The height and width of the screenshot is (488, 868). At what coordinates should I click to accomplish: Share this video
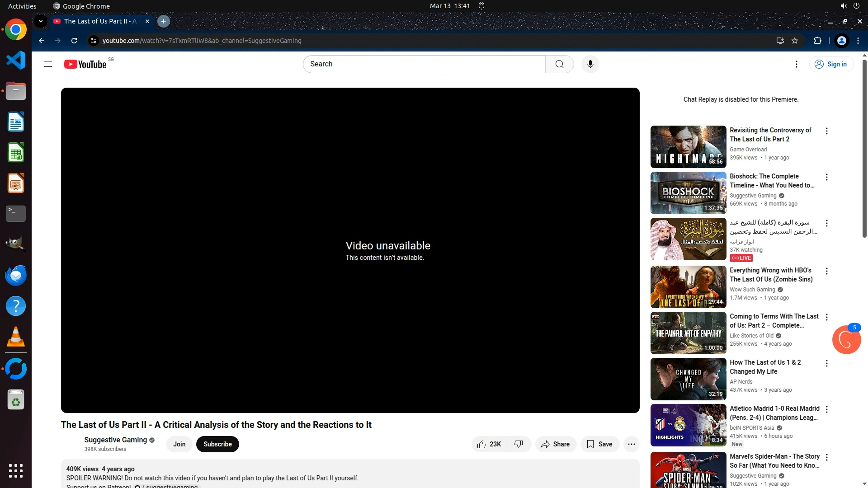pos(556,444)
